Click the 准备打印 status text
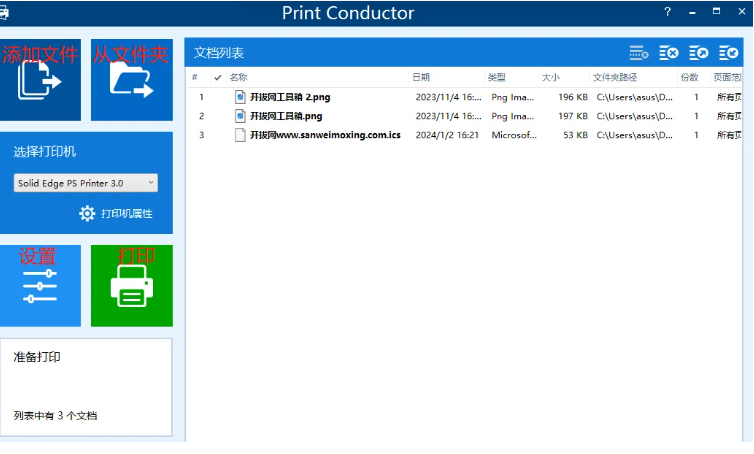 (x=37, y=357)
